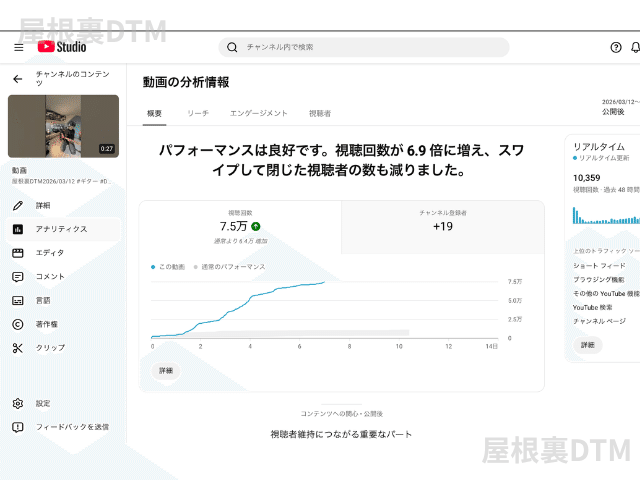Open クリップ in the sidebar
Screen dimensions: 640x480
click(x=63, y=348)
